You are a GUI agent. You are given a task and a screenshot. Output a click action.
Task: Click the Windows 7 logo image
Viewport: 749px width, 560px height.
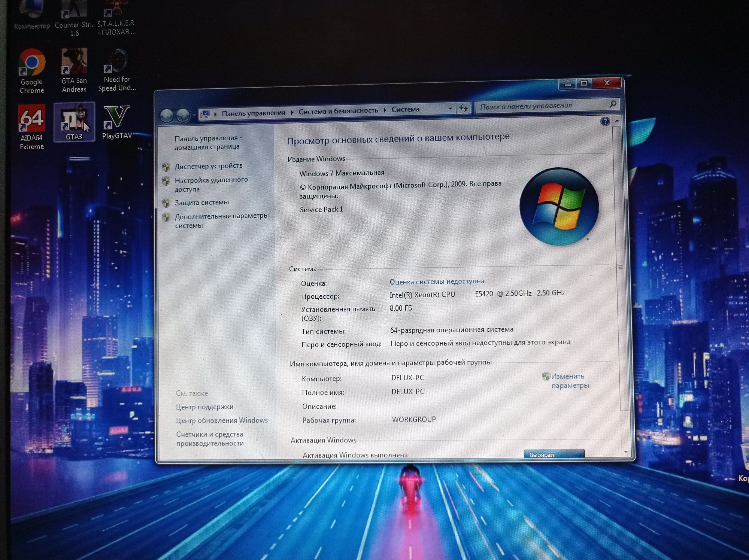[559, 207]
